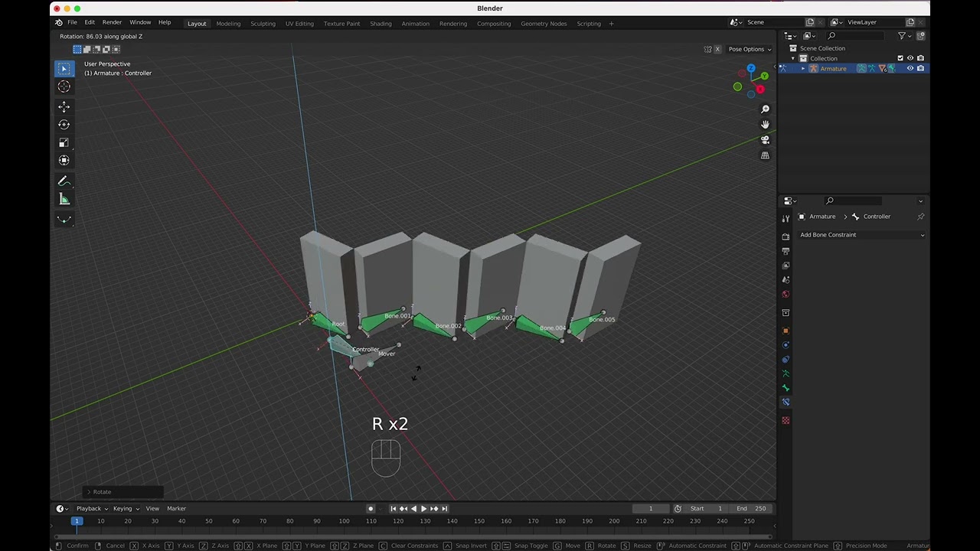980x551 pixels.
Task: Select the Select Box tool
Action: tap(64, 69)
